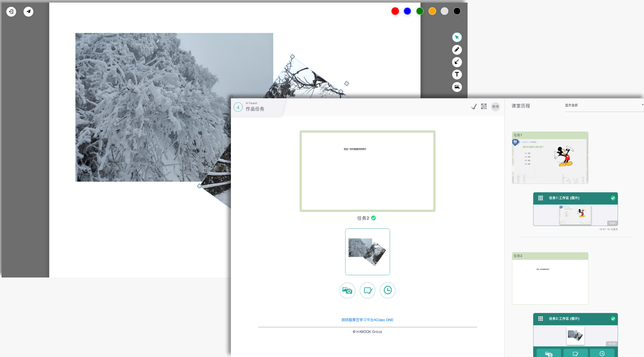This screenshot has width=644, height=357.
Task: Click the grid icon on 任务1:工作区 card
Action: pos(540,198)
